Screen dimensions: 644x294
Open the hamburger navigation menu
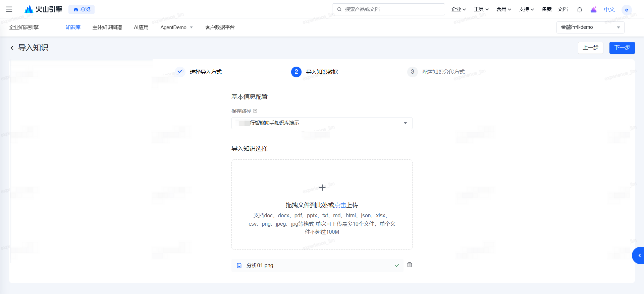[x=9, y=9]
